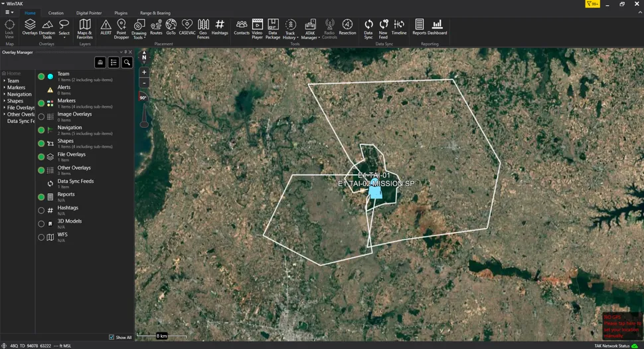Enable Image Overlays visibility
The image size is (644, 349).
[41, 117]
